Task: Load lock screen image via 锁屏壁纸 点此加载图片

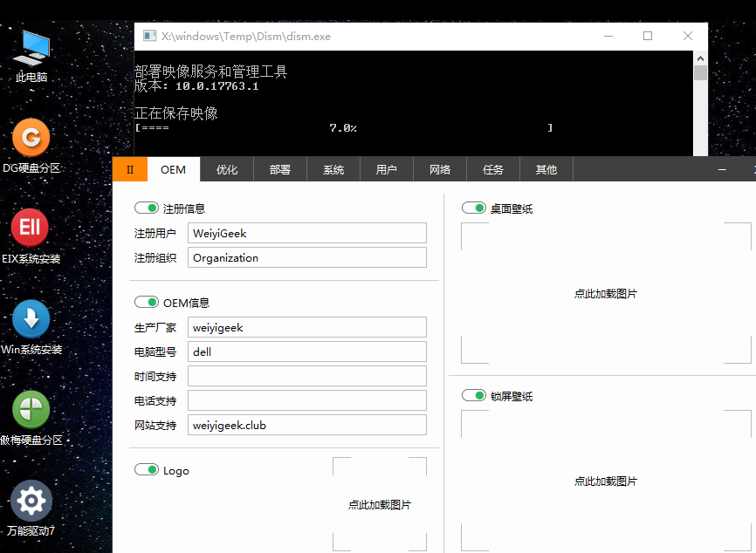Action: pyautogui.click(x=606, y=481)
